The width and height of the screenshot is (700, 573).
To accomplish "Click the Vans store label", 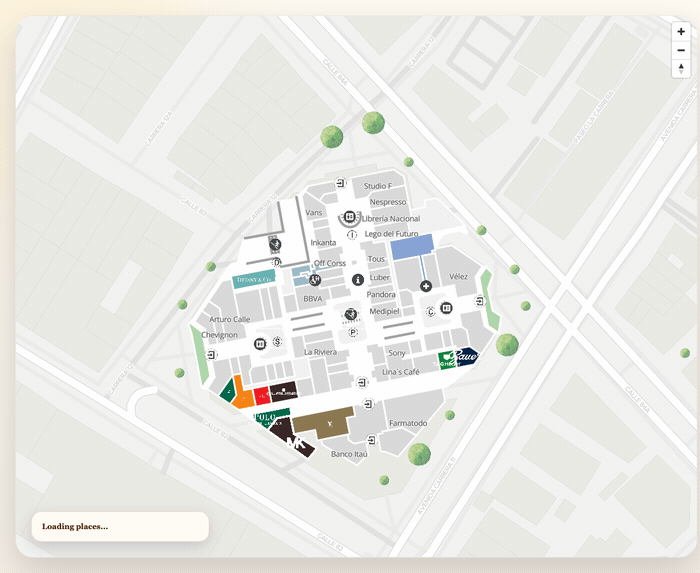I will [313, 212].
